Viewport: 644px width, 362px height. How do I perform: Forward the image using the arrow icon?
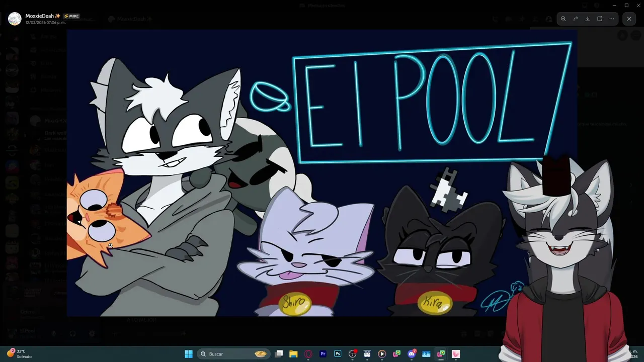tap(576, 19)
